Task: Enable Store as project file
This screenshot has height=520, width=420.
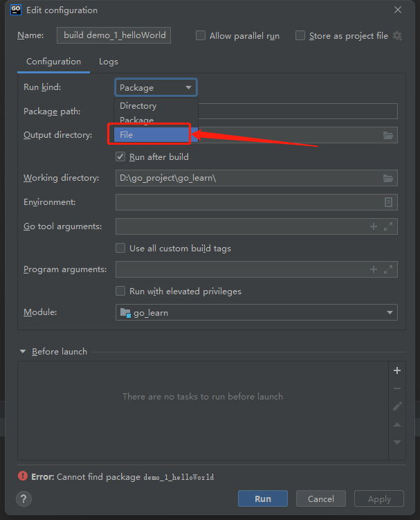Action: [300, 35]
